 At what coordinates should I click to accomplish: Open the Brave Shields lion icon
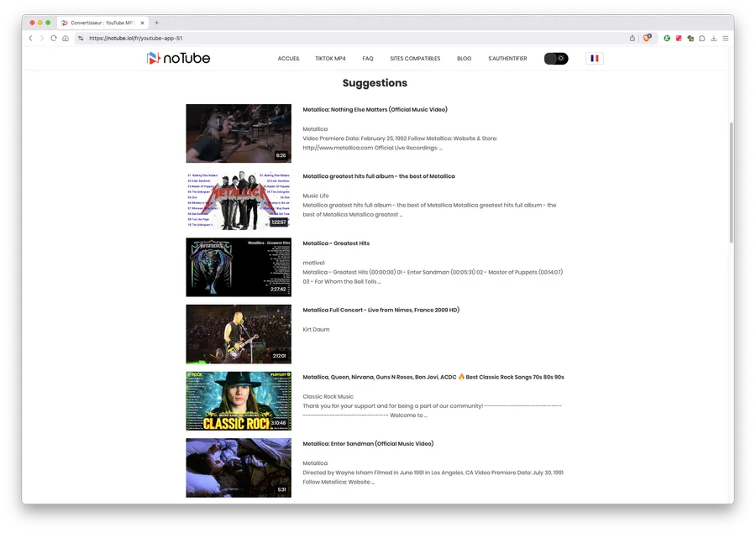(x=647, y=38)
